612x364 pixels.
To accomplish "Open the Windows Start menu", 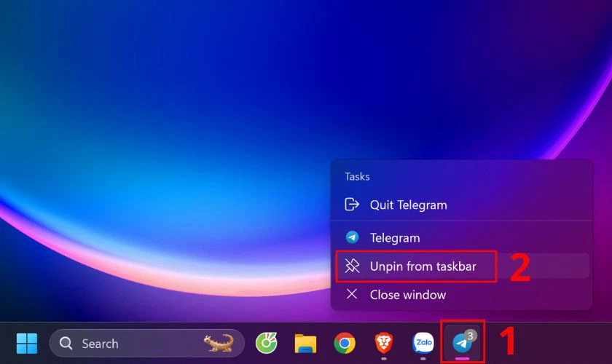I will click(x=27, y=344).
